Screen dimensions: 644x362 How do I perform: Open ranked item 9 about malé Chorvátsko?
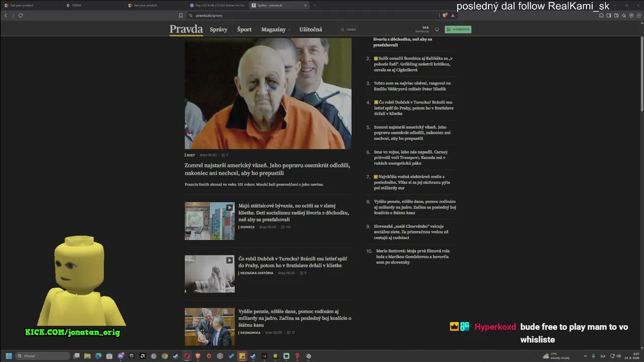point(412,232)
